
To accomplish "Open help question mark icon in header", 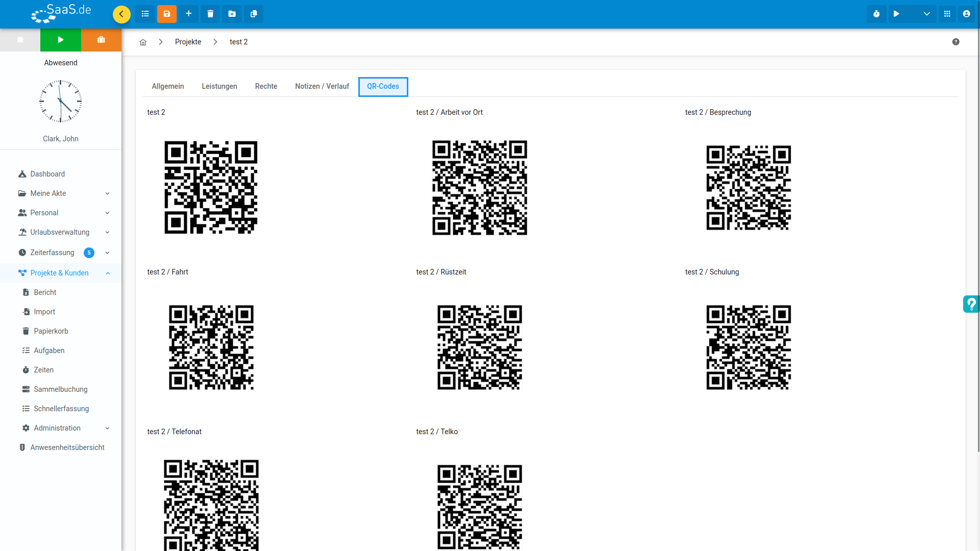I will click(956, 42).
